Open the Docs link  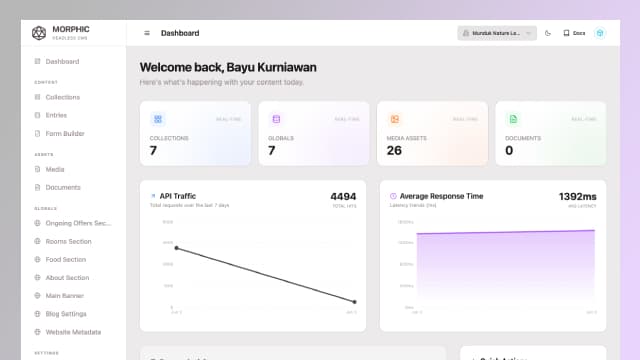pos(574,33)
